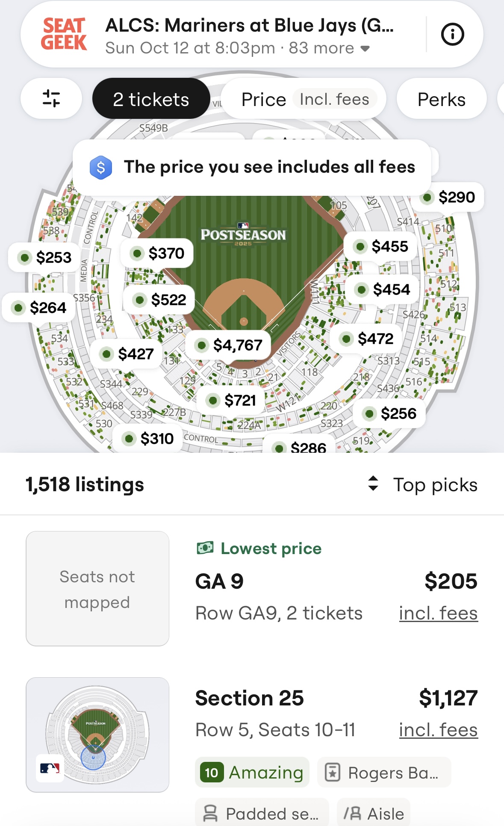The width and height of the screenshot is (504, 826).
Task: Toggle the Incl. fees price option
Action: point(334,99)
